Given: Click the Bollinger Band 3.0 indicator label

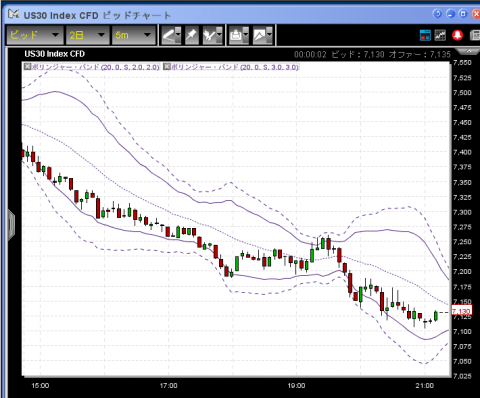Looking at the screenshot, I should click(235, 67).
